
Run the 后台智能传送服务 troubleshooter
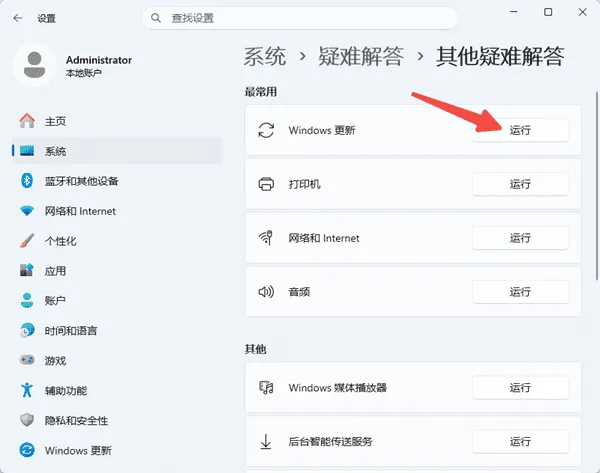520,442
